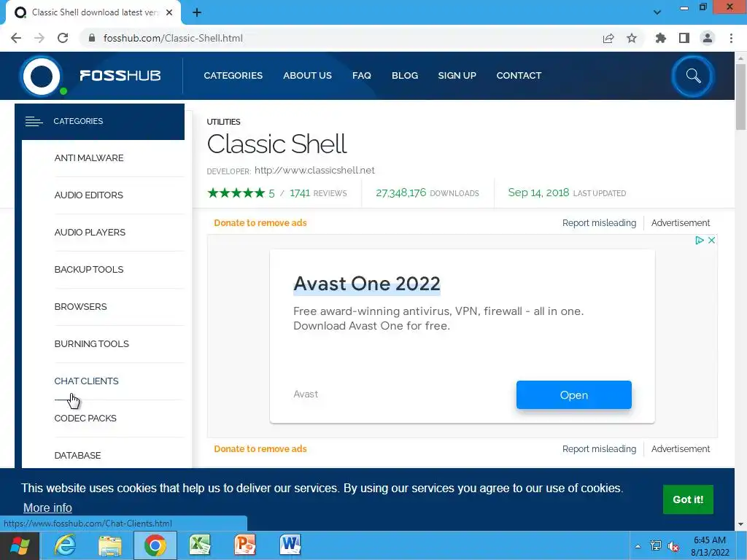Select BURNING TOOLS category
The image size is (747, 560).
91,344
